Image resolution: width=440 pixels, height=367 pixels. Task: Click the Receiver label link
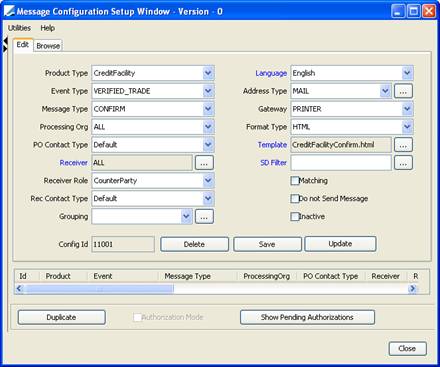[x=73, y=163]
